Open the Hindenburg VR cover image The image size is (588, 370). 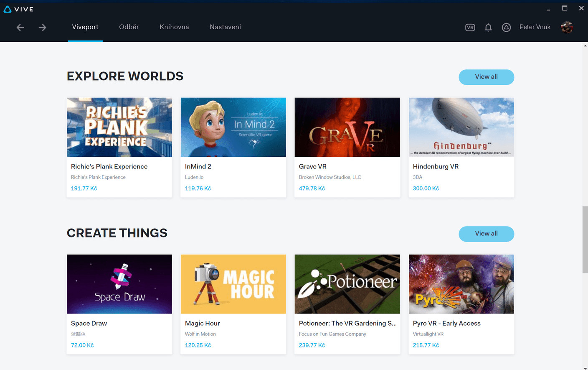click(461, 127)
